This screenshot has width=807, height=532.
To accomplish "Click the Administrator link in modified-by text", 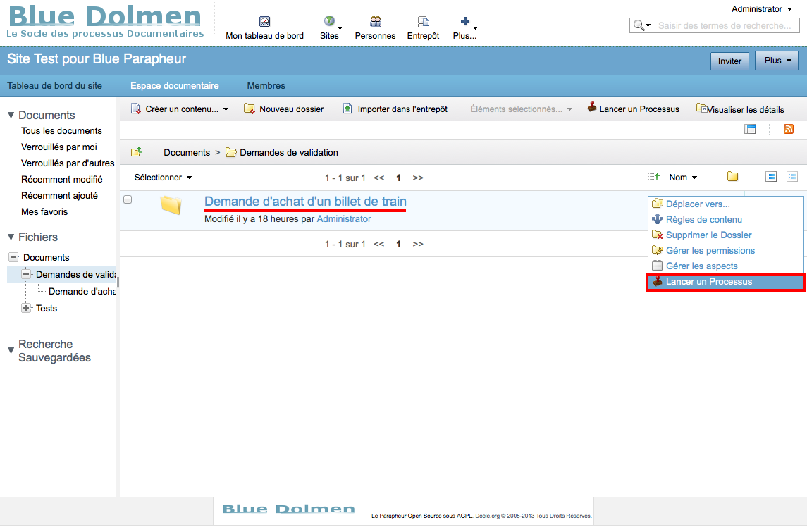I will (344, 219).
